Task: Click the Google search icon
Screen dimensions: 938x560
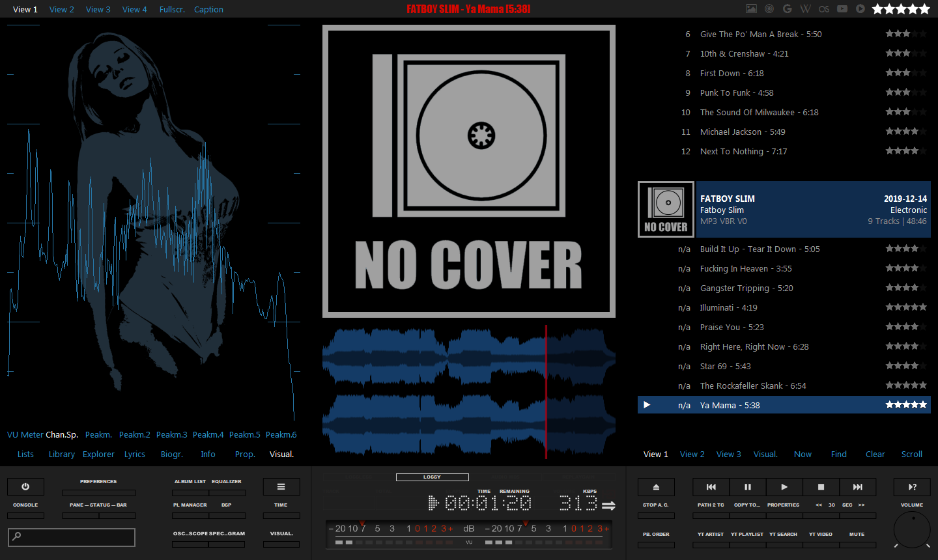Action: point(788,9)
